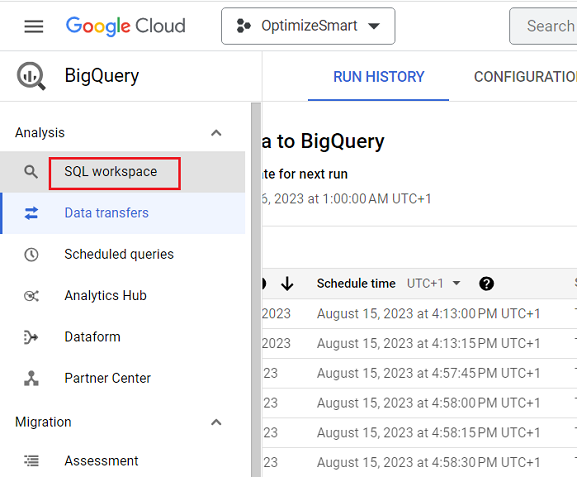Click the project hexagon icon beside OptimizeSmart
Screen dimensions: 577x477
click(243, 26)
